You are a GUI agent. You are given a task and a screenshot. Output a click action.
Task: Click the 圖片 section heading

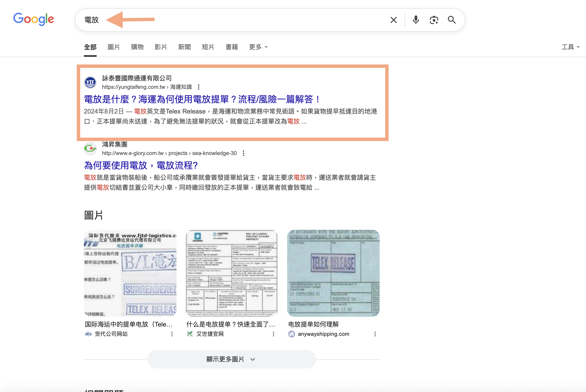pos(93,215)
